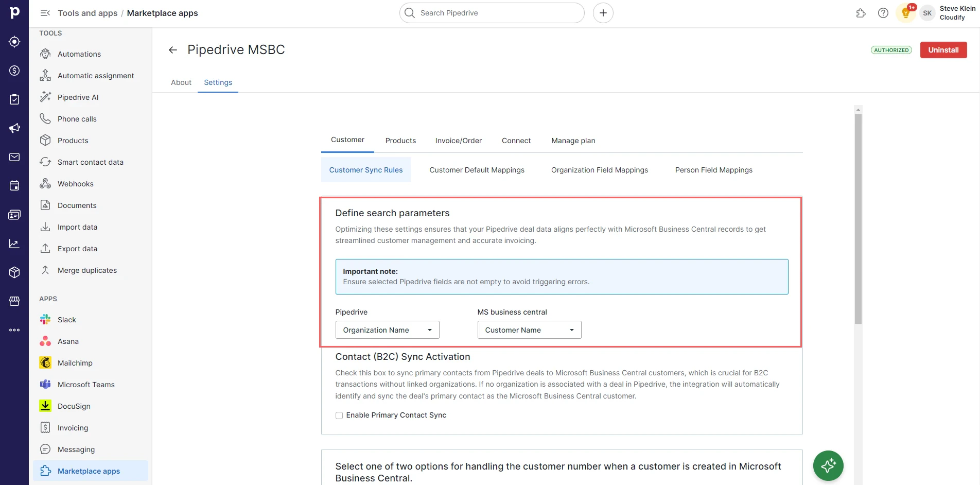Open the puzzle-piece extensions icon
This screenshot has width=980, height=485.
click(x=861, y=13)
